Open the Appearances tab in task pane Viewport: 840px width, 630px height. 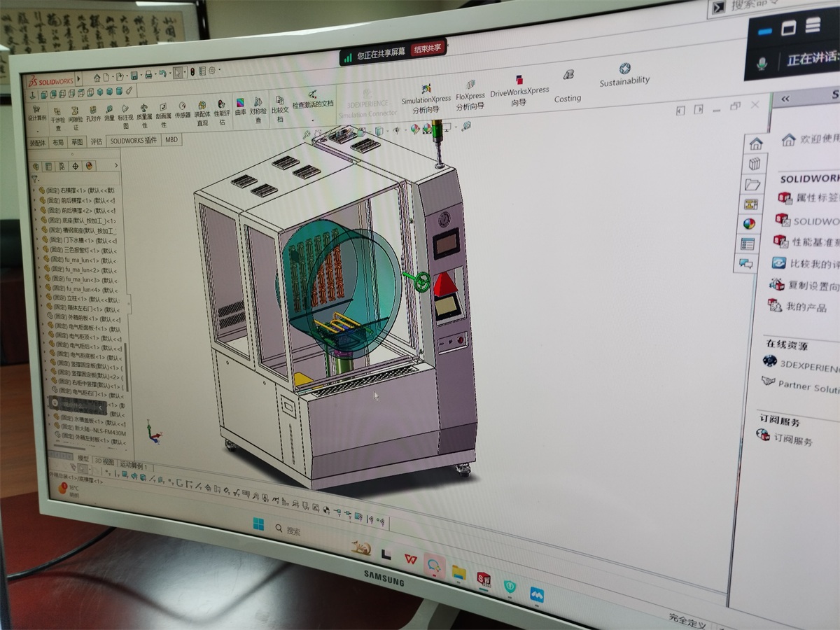[749, 223]
